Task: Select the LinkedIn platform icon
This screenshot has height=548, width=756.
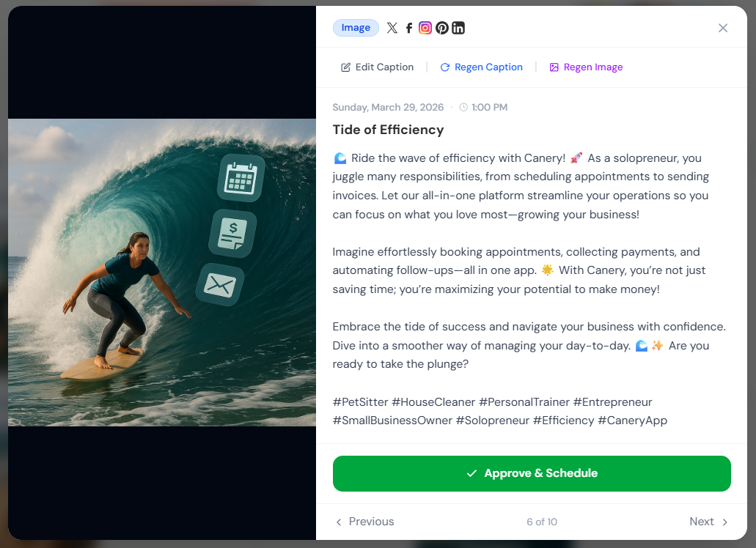Action: click(458, 28)
